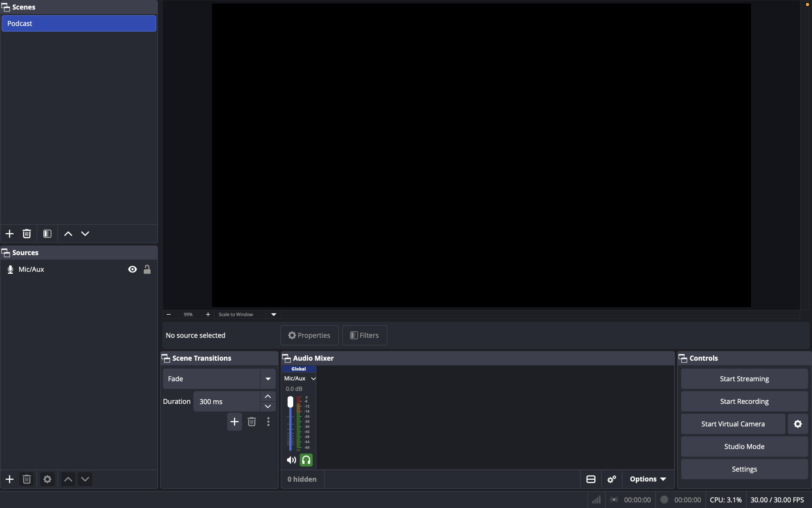Viewport: 812px width, 508px height.
Task: Zoom in preview with plus icon
Action: (208, 314)
